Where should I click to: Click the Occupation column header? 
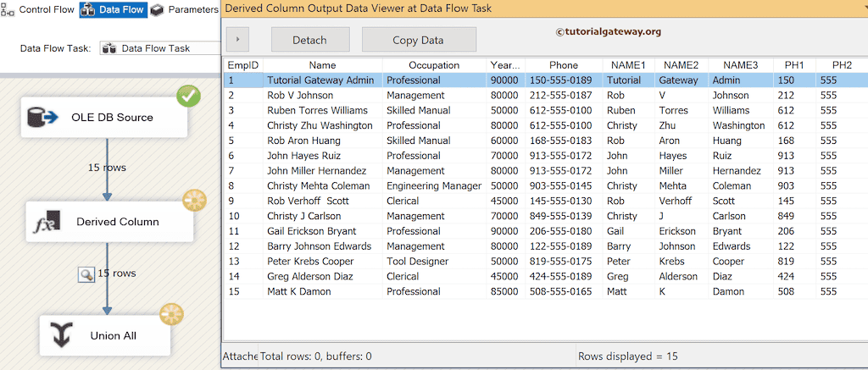point(435,64)
